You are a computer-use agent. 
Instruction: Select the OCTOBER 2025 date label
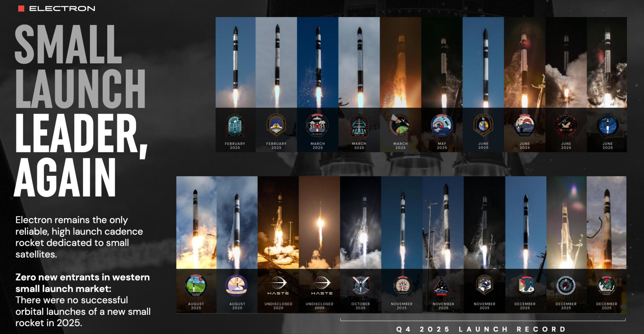361,306
